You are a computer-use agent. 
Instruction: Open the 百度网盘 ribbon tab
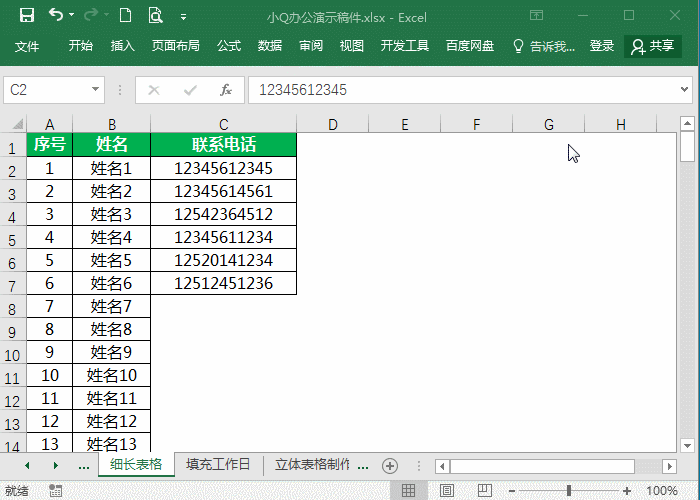click(470, 46)
